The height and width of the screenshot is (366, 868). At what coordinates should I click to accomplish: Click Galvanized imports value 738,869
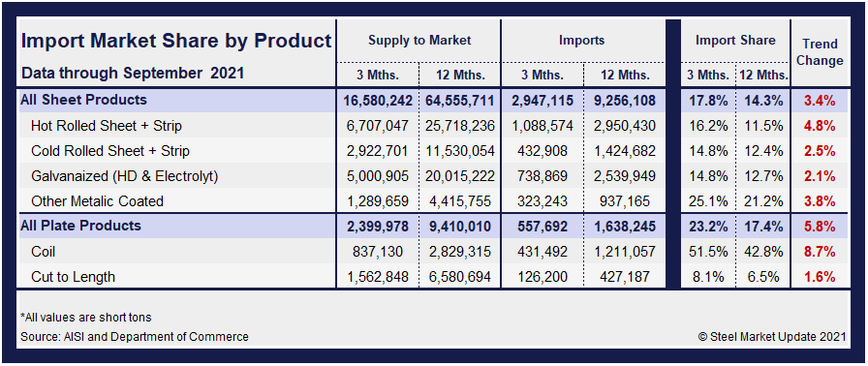[542, 176]
